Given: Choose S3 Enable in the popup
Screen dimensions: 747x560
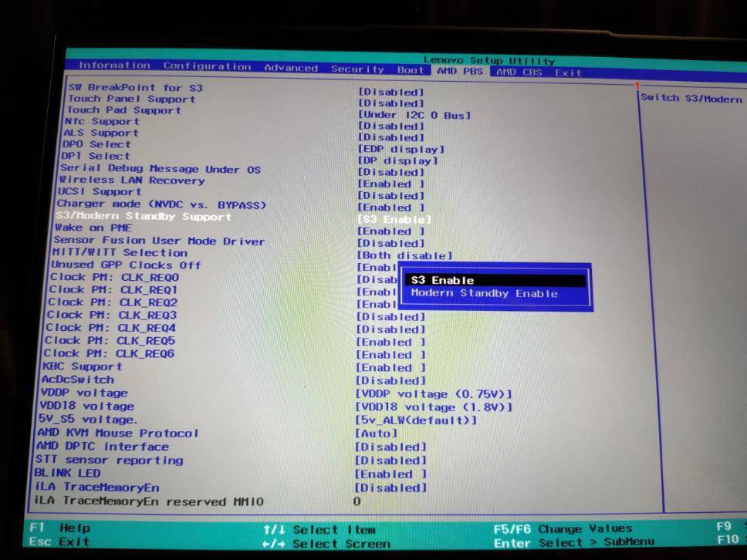Looking at the screenshot, I should click(495, 280).
